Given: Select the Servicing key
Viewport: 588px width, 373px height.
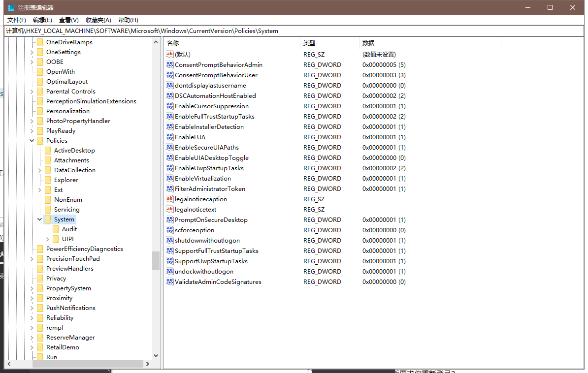Looking at the screenshot, I should pos(67,210).
